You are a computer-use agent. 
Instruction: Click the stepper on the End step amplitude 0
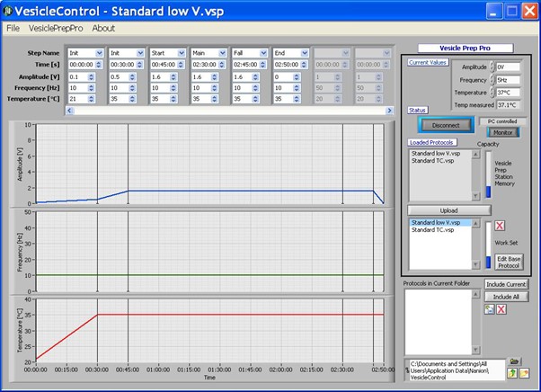(x=297, y=77)
